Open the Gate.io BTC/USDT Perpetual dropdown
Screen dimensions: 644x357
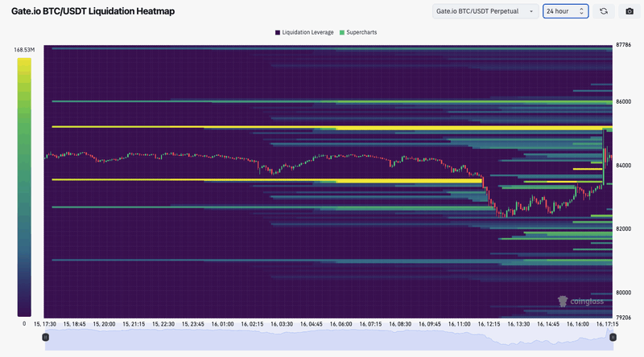pos(485,11)
